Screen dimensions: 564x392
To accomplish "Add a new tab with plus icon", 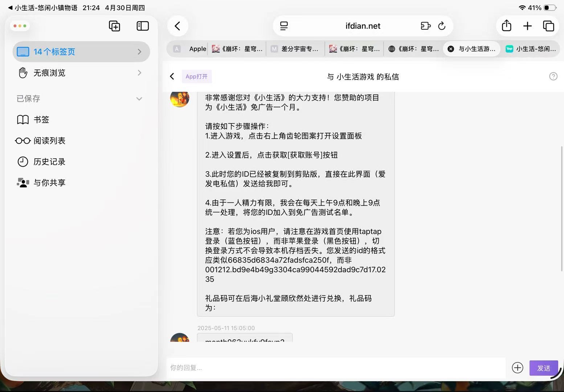I will tap(527, 26).
